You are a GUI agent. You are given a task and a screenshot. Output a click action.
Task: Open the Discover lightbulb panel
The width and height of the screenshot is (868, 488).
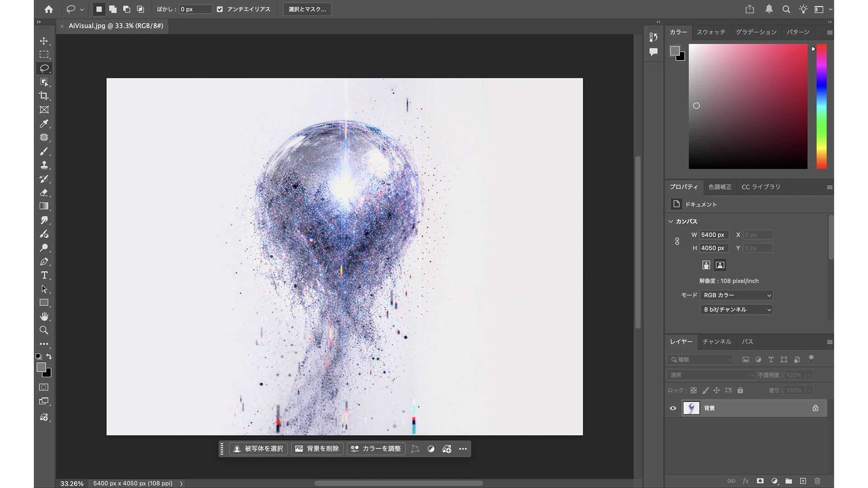(803, 9)
